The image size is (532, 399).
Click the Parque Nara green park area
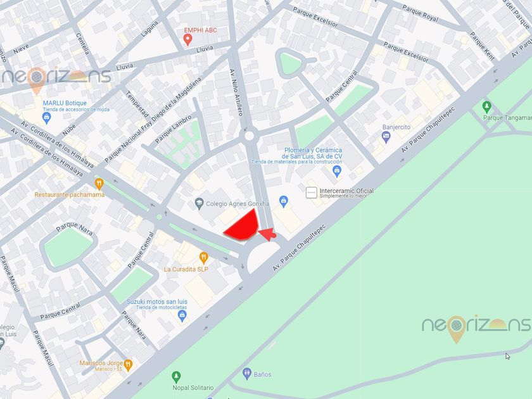[68, 246]
